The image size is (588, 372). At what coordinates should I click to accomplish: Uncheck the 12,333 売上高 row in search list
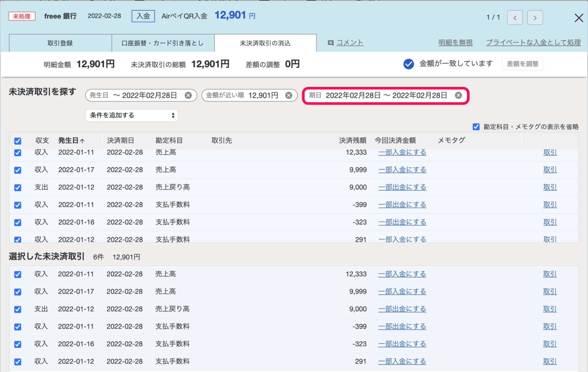(18, 153)
